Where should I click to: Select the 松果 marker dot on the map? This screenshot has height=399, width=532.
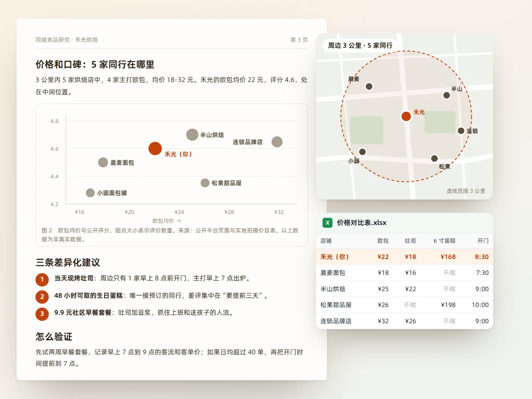(434, 158)
